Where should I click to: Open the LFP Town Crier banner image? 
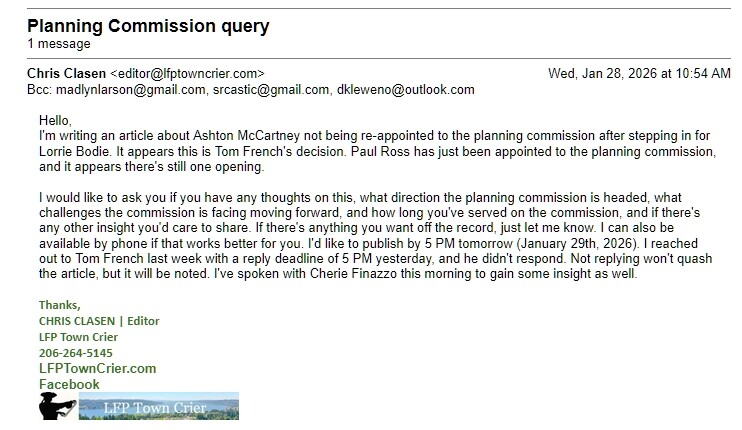[158, 410]
